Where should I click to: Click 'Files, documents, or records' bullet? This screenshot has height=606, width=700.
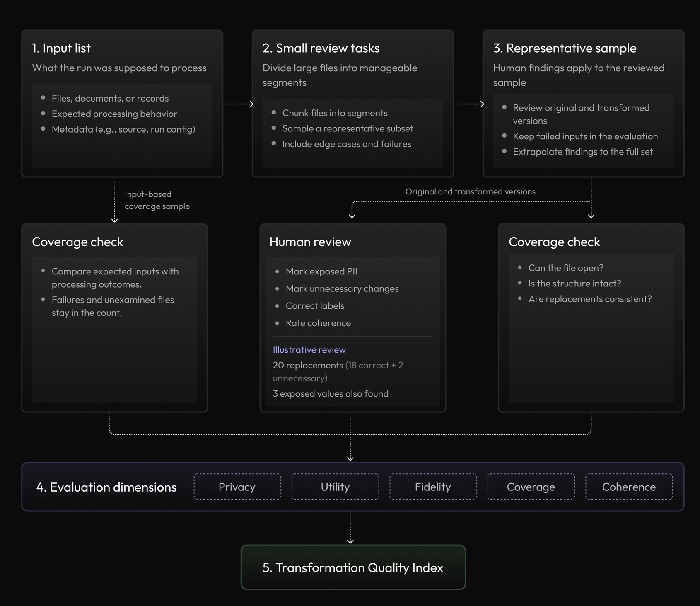tap(110, 98)
